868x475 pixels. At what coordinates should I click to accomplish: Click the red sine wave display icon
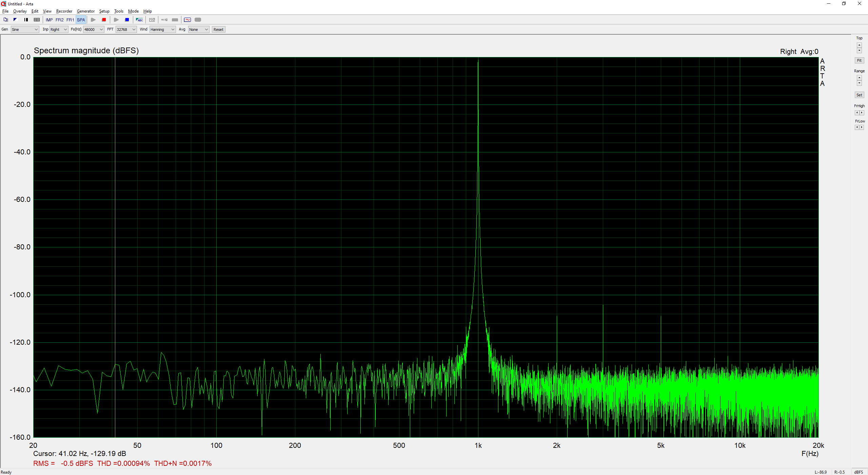pos(188,20)
